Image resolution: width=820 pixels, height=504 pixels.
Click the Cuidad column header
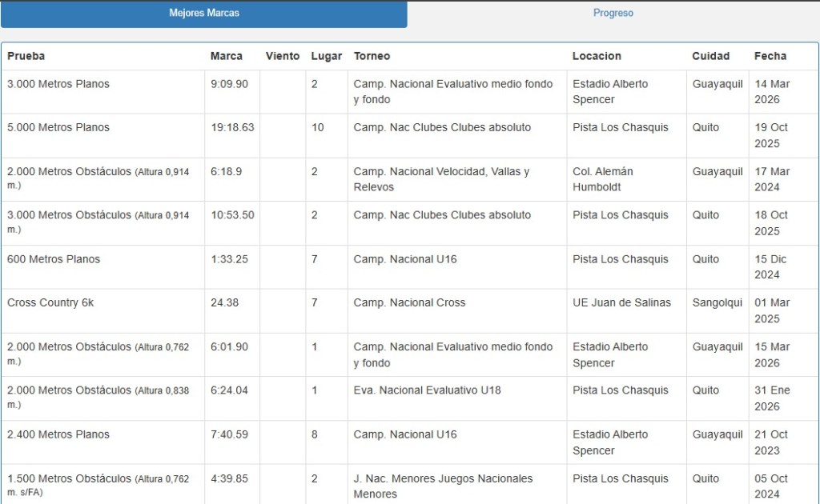click(x=711, y=56)
